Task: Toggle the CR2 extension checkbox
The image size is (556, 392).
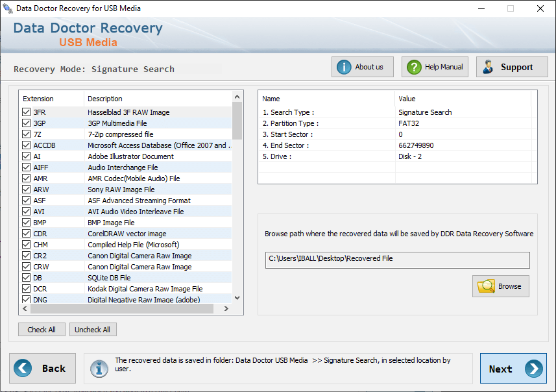Action: click(26, 256)
